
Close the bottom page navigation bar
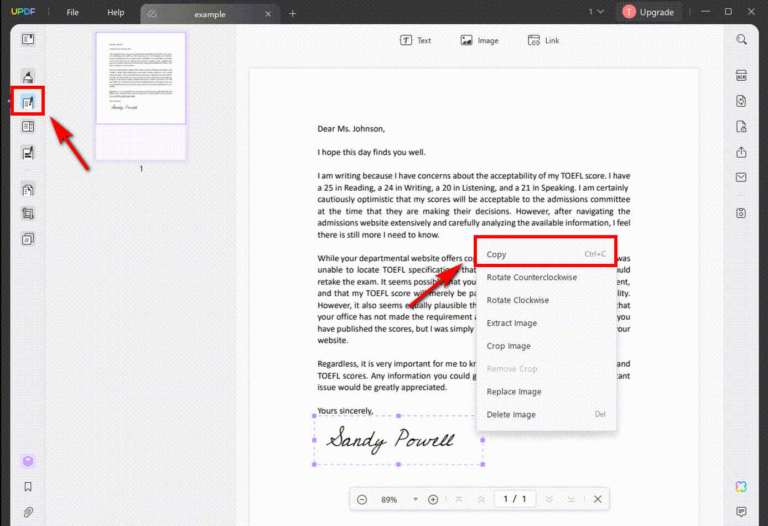pos(598,500)
